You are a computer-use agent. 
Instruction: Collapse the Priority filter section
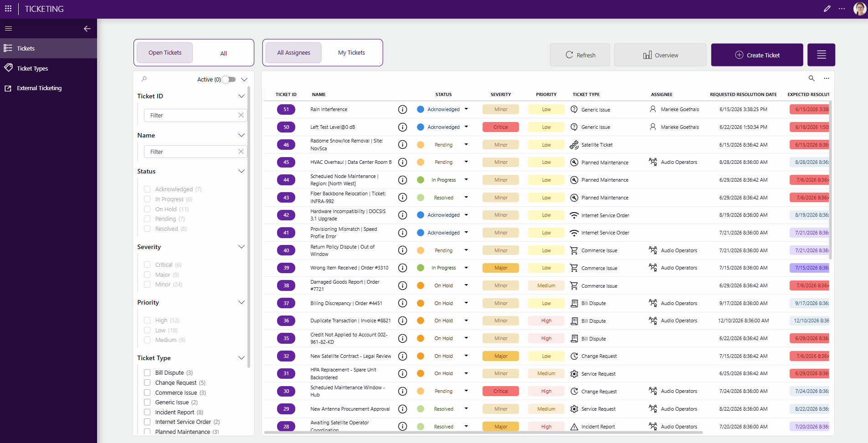point(241,302)
